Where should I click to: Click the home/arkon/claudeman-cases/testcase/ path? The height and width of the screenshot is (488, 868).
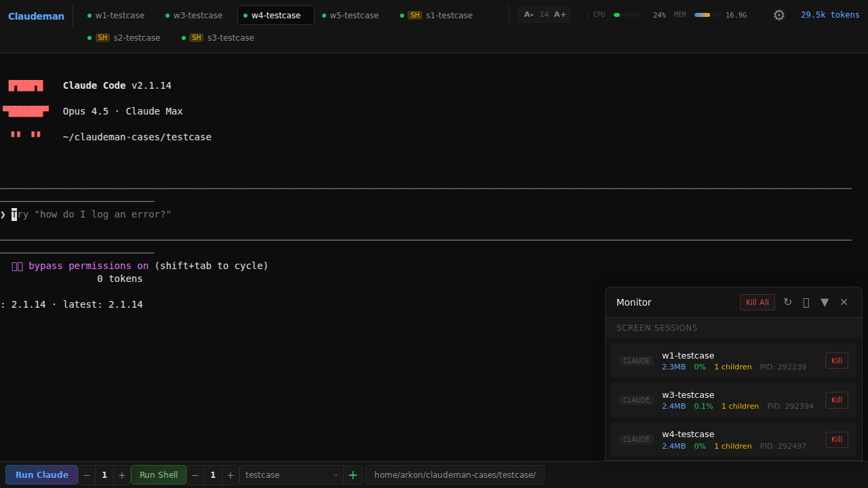(455, 475)
